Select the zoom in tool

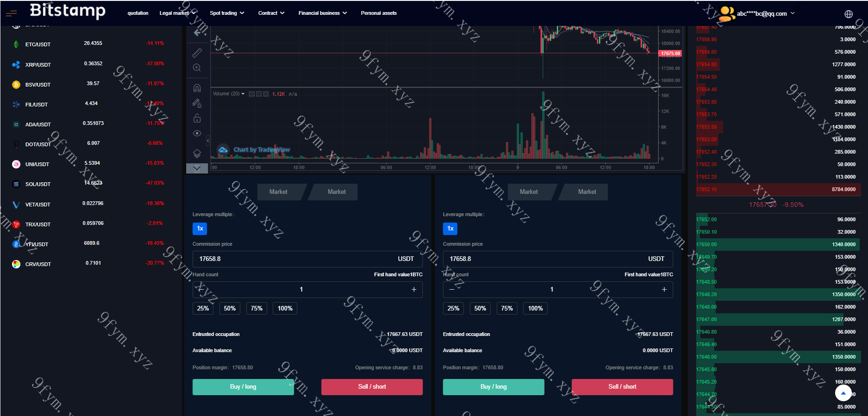pos(197,68)
